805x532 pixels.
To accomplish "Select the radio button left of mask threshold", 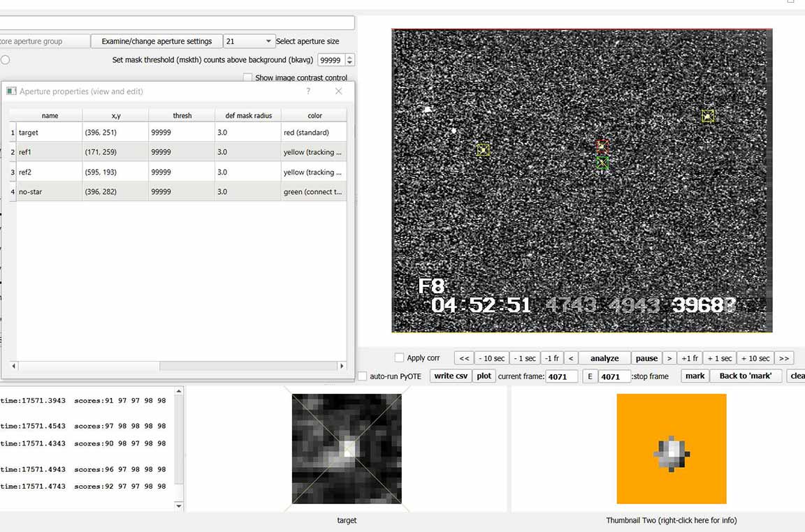I will pyautogui.click(x=5, y=59).
